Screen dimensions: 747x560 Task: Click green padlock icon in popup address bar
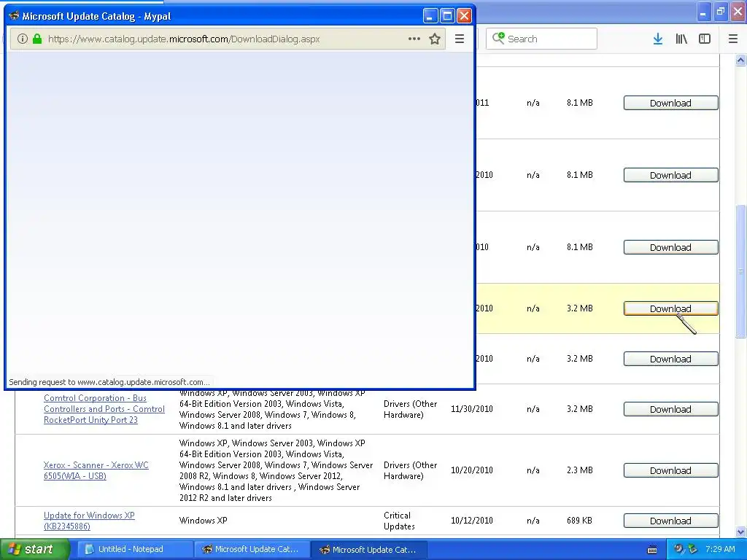[x=37, y=39]
